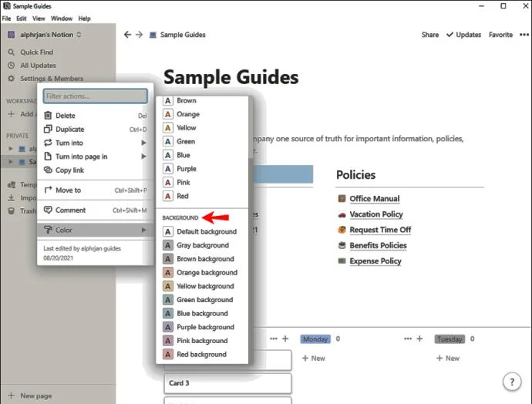Click the Comment bubble icon
The width and height of the screenshot is (532, 404).
(x=48, y=210)
